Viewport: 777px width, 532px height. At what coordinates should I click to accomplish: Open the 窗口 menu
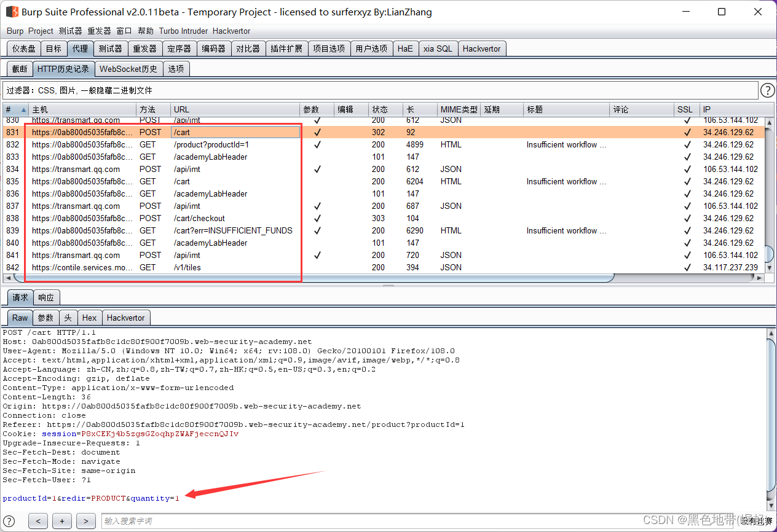tap(124, 31)
